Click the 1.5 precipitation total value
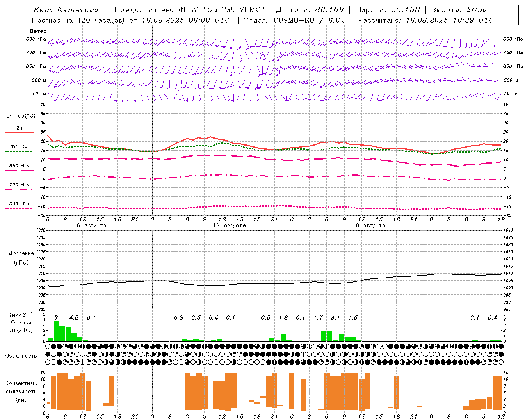This screenshot has height=420, width=525. point(353,317)
